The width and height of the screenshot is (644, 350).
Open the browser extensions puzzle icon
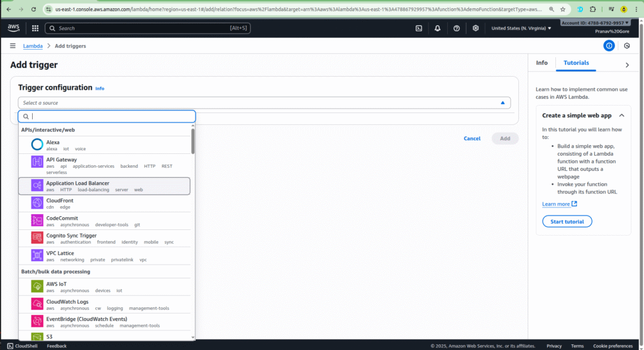[592, 9]
